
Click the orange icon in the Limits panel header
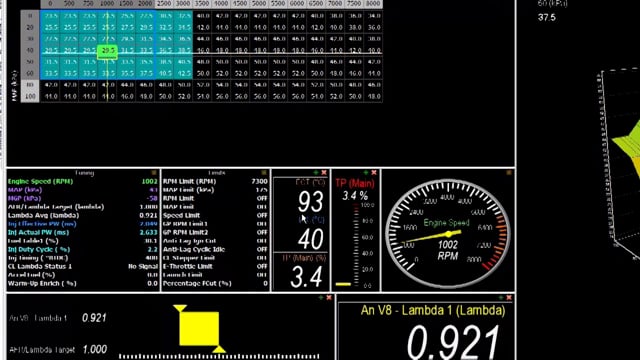click(264, 173)
